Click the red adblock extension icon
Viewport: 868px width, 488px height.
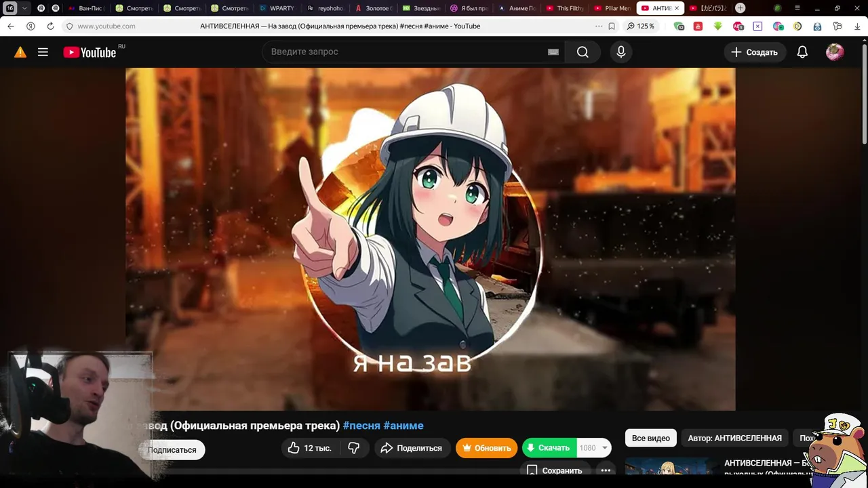738,26
